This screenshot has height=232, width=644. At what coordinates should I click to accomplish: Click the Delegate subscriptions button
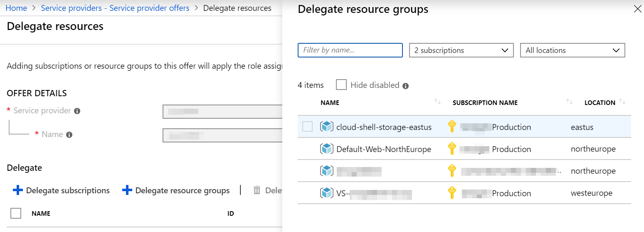[62, 190]
